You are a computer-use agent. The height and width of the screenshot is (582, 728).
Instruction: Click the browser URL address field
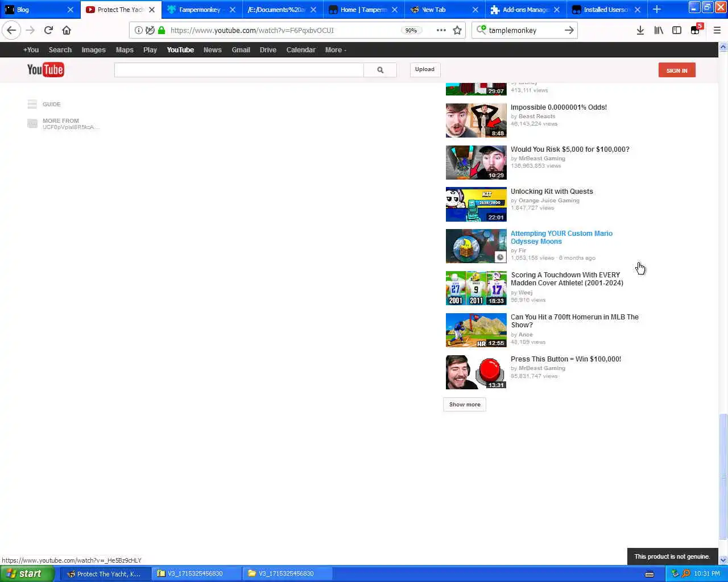pos(283,30)
